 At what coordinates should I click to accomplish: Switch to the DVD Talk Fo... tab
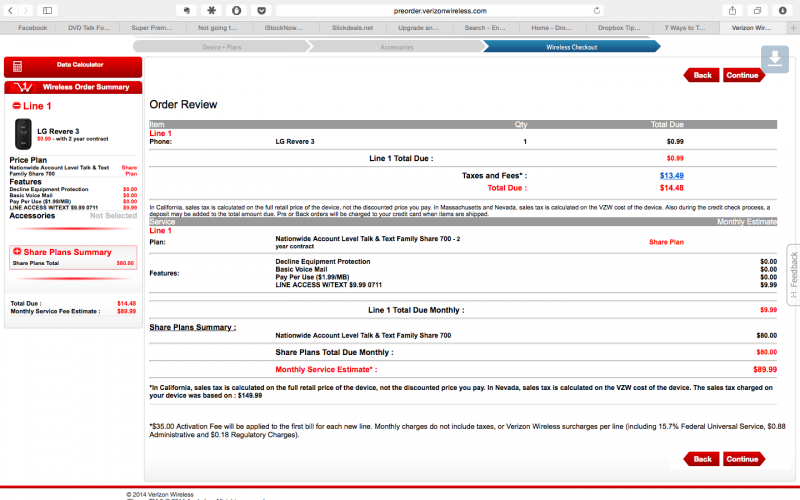pos(89,28)
